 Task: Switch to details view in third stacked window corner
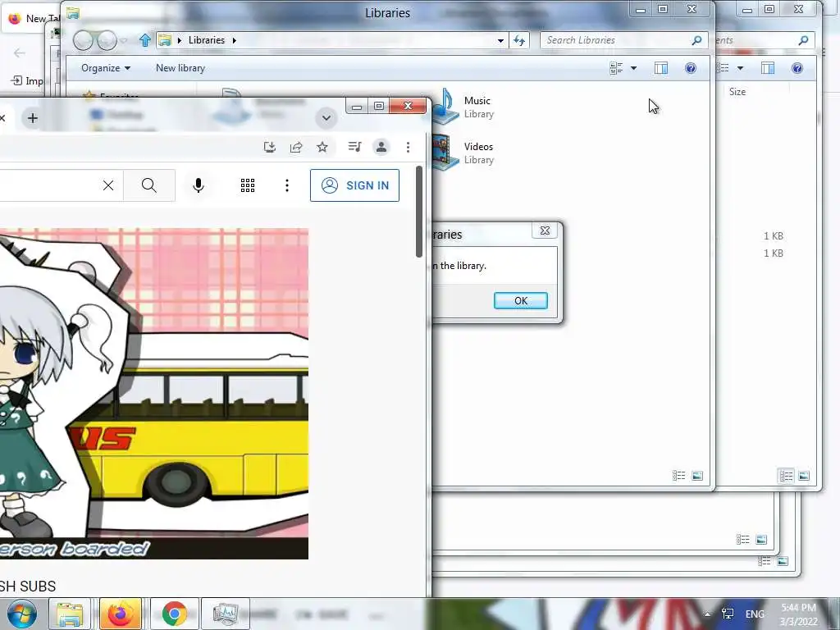(742, 540)
